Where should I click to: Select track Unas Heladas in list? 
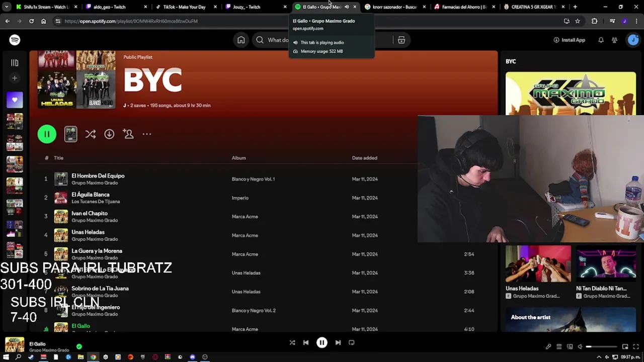(x=88, y=232)
